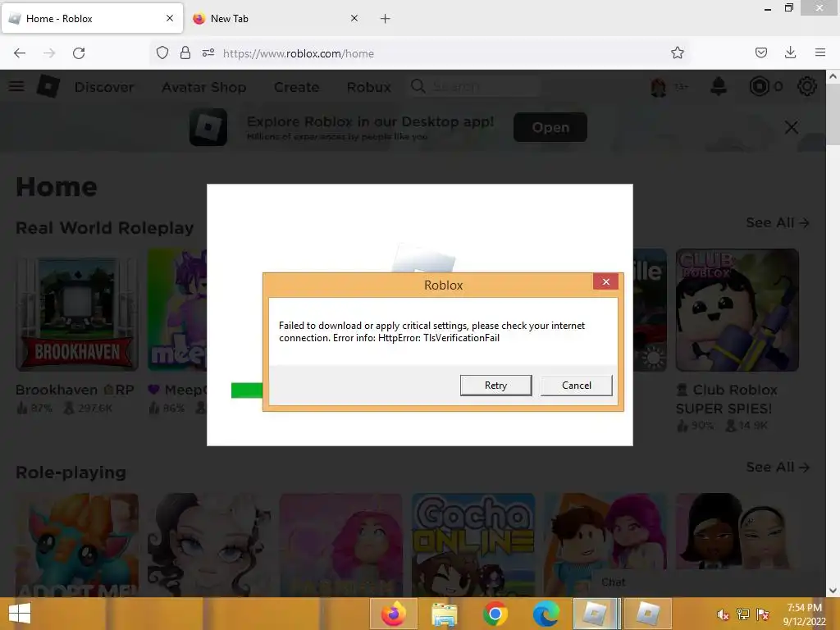Launch Firefox from the taskbar

coord(393,614)
